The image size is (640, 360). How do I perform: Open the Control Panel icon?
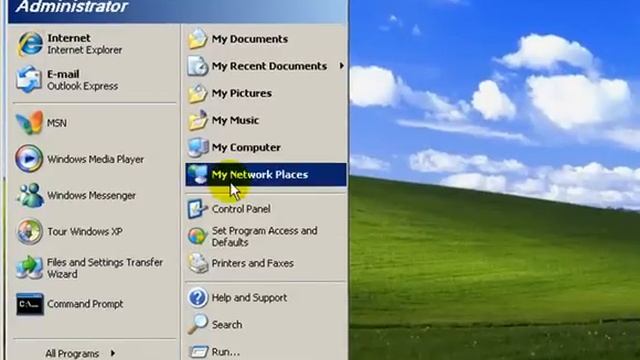pyautogui.click(x=198, y=209)
